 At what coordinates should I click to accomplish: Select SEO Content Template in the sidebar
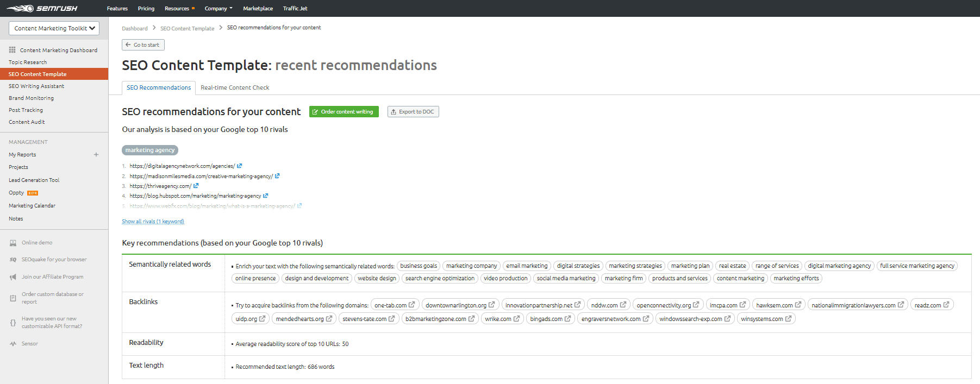point(54,74)
